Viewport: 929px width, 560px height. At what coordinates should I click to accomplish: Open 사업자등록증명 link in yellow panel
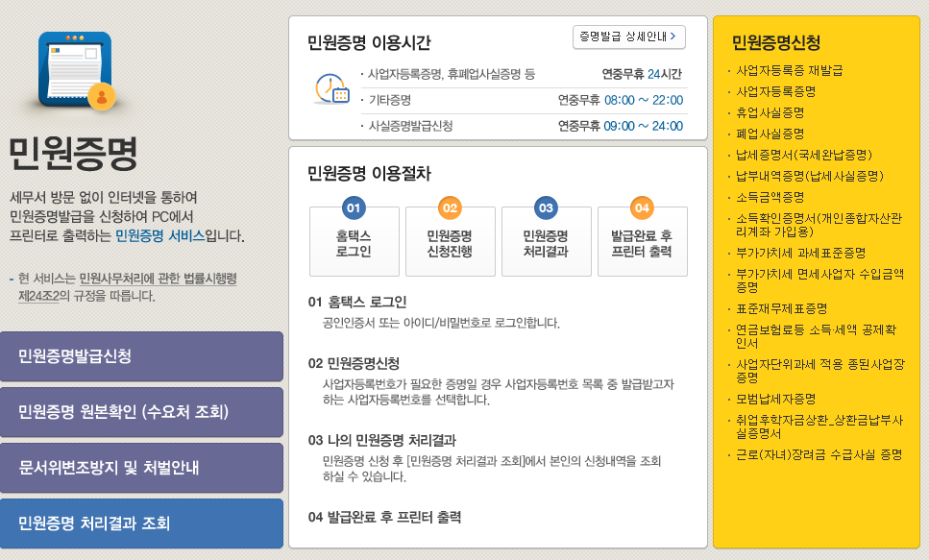tap(775, 91)
